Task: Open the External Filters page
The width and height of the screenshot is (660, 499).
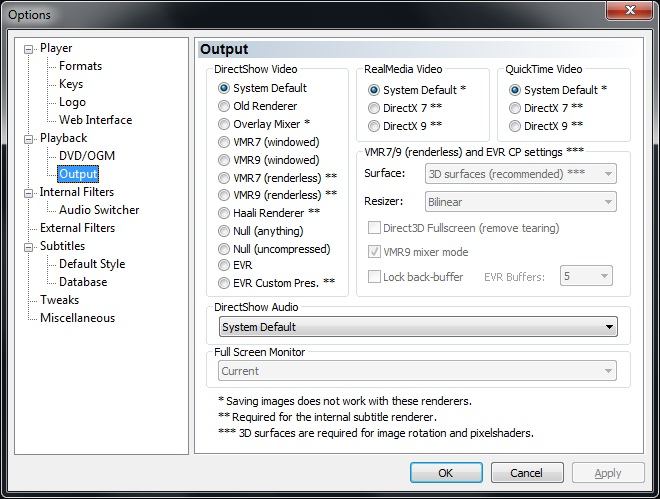Action: coord(77,228)
